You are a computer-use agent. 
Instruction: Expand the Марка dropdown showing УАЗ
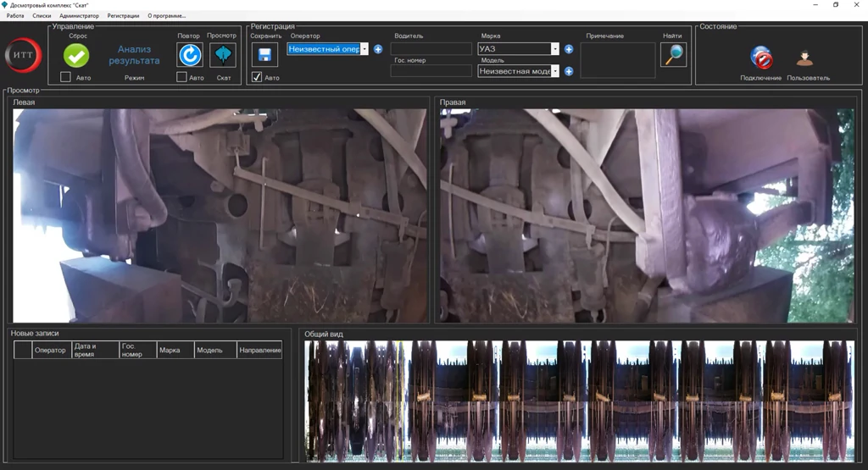pos(555,49)
